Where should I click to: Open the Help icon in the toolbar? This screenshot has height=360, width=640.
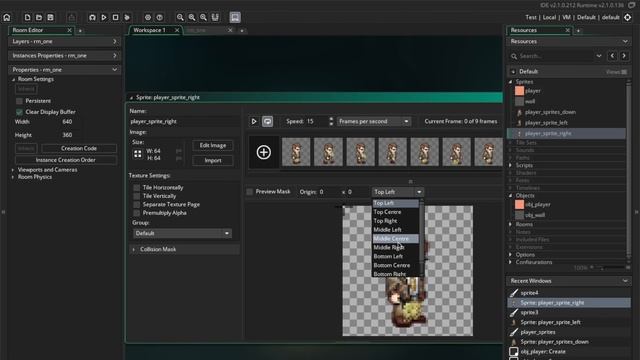point(160,18)
